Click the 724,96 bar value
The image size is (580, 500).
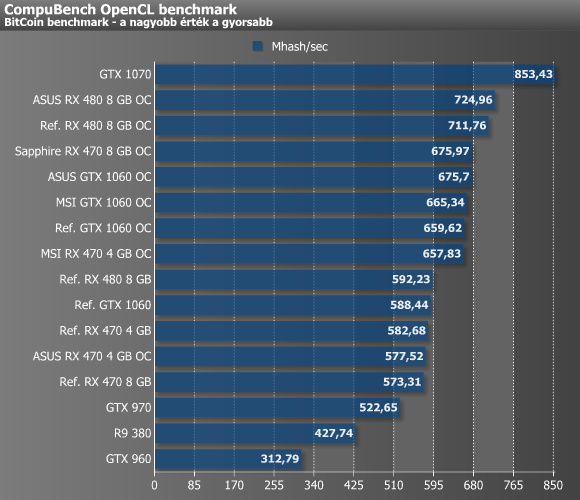coord(473,100)
